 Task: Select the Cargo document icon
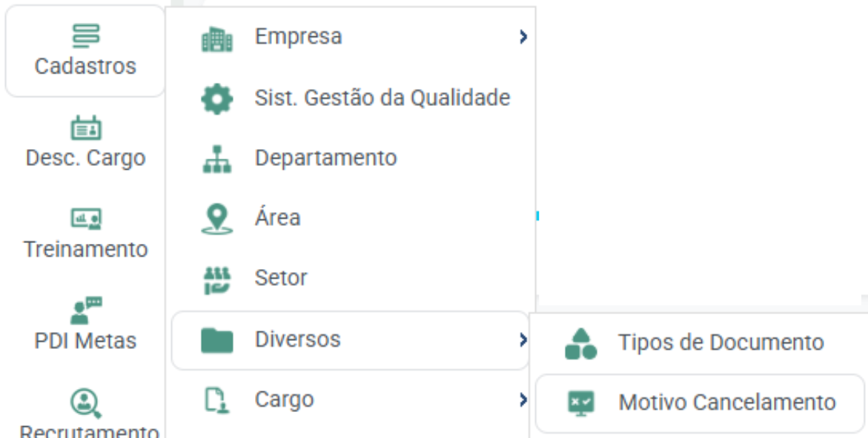pos(217,399)
